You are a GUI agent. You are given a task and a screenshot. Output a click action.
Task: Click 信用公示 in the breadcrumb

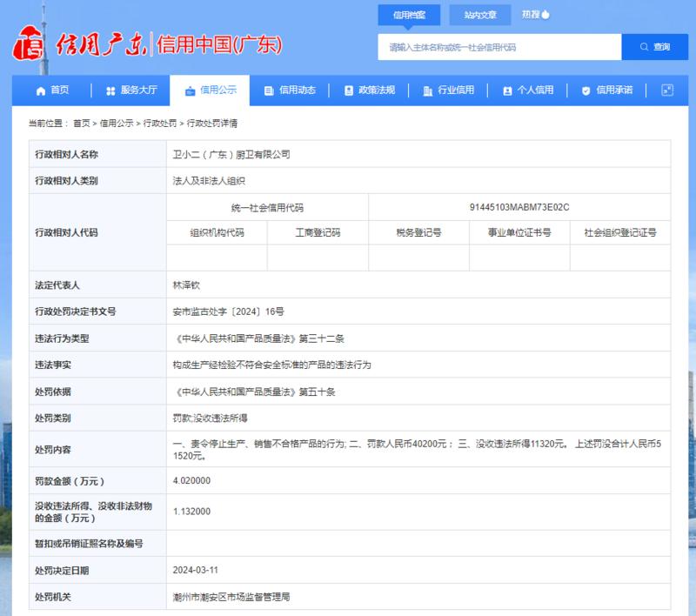tap(117, 124)
